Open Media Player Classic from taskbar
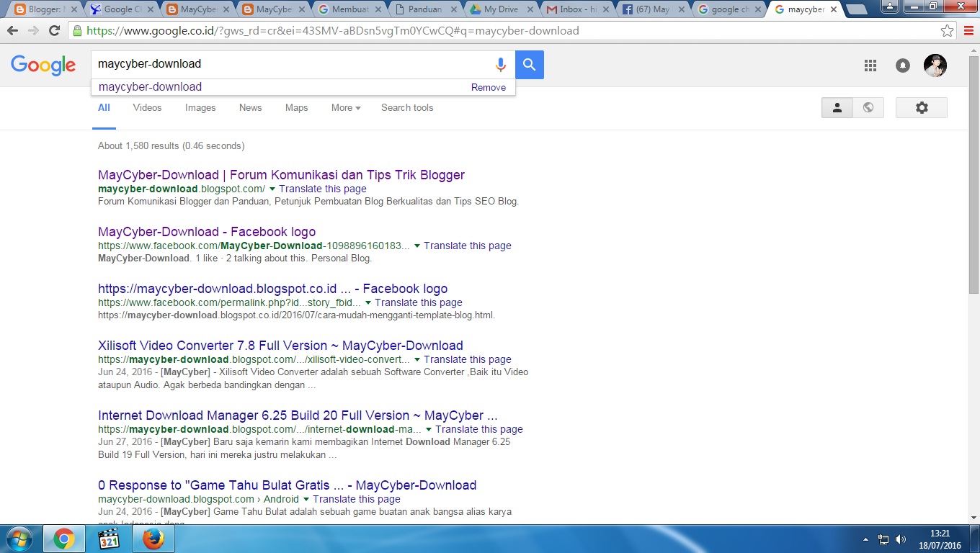 108,539
